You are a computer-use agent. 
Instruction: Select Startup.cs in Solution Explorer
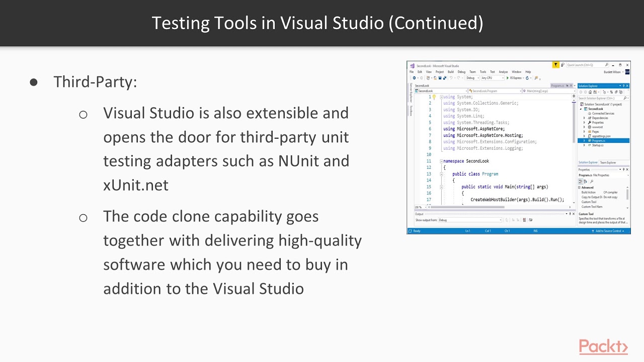click(x=597, y=145)
